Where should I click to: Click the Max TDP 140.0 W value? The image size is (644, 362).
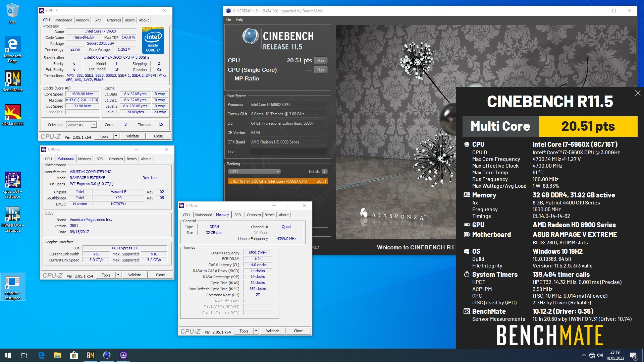[x=128, y=37]
